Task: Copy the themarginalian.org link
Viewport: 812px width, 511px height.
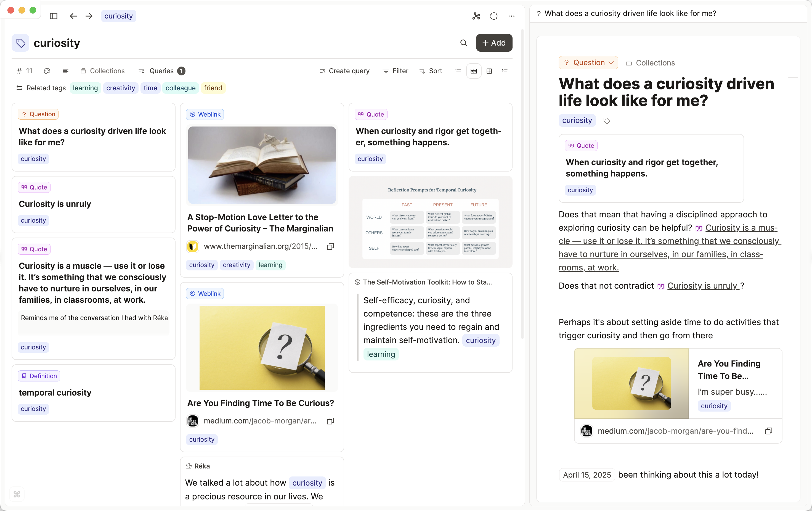Action: click(x=330, y=246)
